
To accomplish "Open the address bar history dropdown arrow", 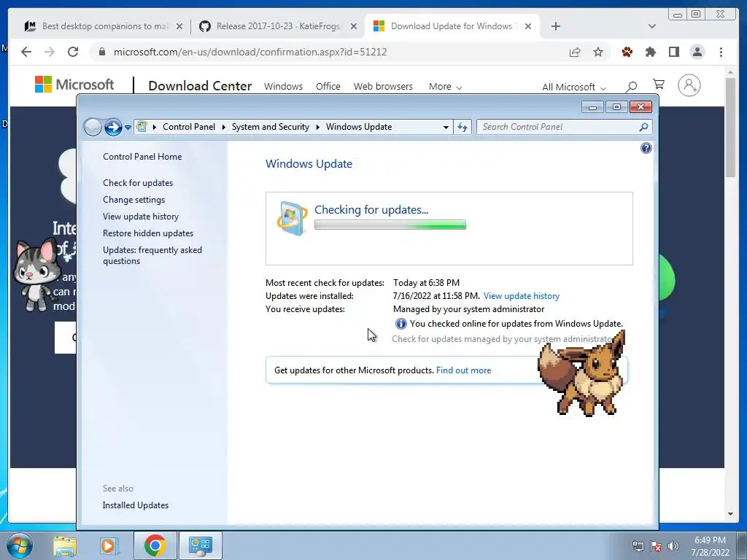I will click(x=446, y=127).
